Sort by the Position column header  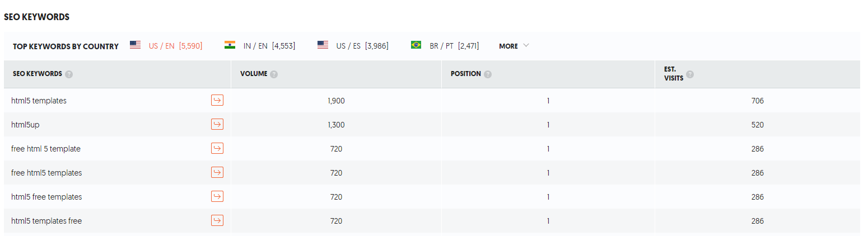(465, 74)
